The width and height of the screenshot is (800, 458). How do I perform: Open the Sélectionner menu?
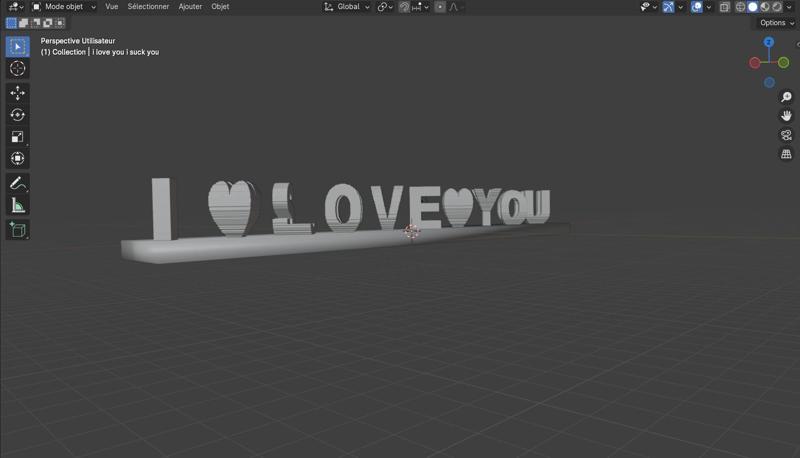[148, 7]
